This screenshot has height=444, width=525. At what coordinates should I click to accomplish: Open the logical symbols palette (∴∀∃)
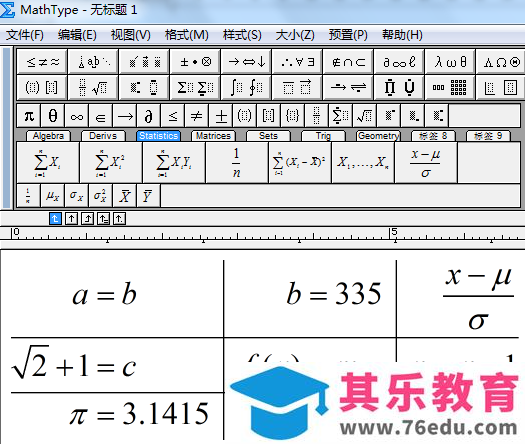pyautogui.click(x=297, y=62)
